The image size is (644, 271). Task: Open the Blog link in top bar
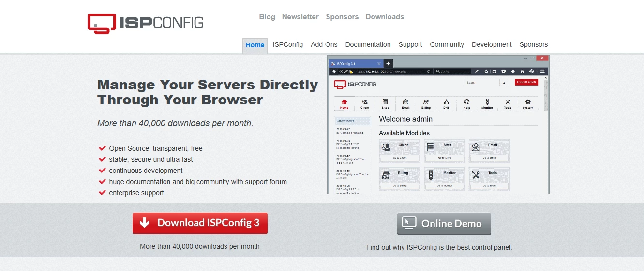(267, 17)
